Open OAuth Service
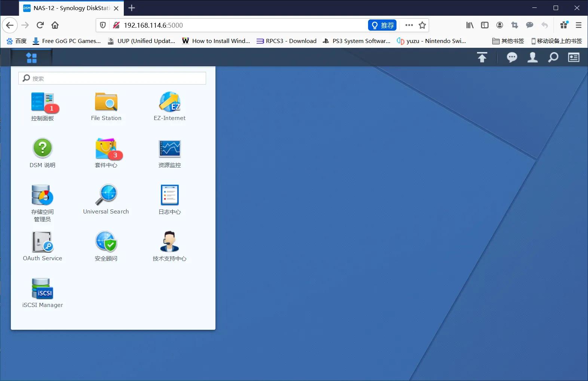Screen dimensions: 588x381 click(x=43, y=246)
